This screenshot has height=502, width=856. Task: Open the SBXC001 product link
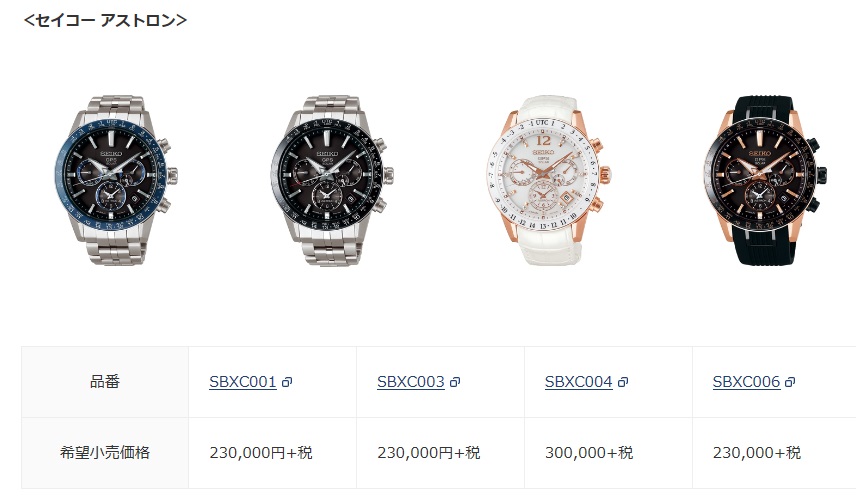(x=243, y=382)
